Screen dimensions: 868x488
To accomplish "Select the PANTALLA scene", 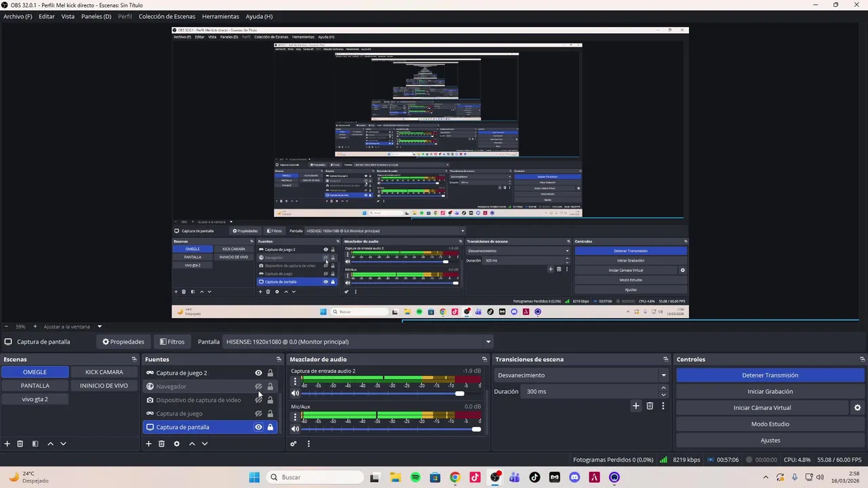I will tap(35, 386).
